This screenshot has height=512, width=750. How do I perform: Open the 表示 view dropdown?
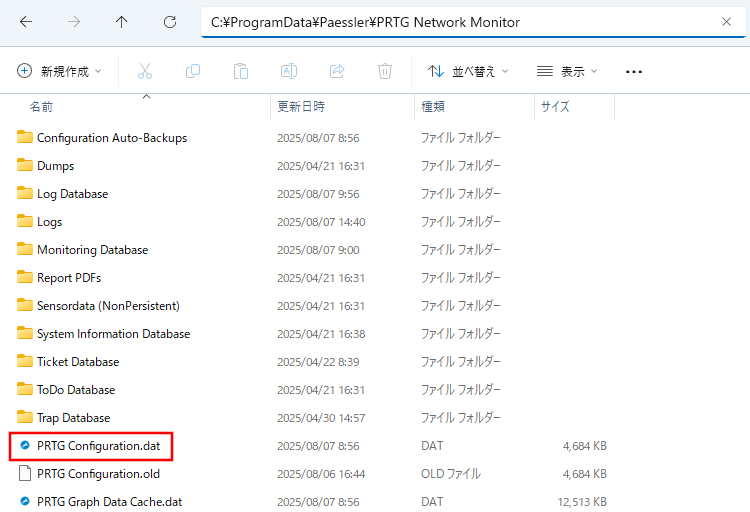pyautogui.click(x=567, y=71)
